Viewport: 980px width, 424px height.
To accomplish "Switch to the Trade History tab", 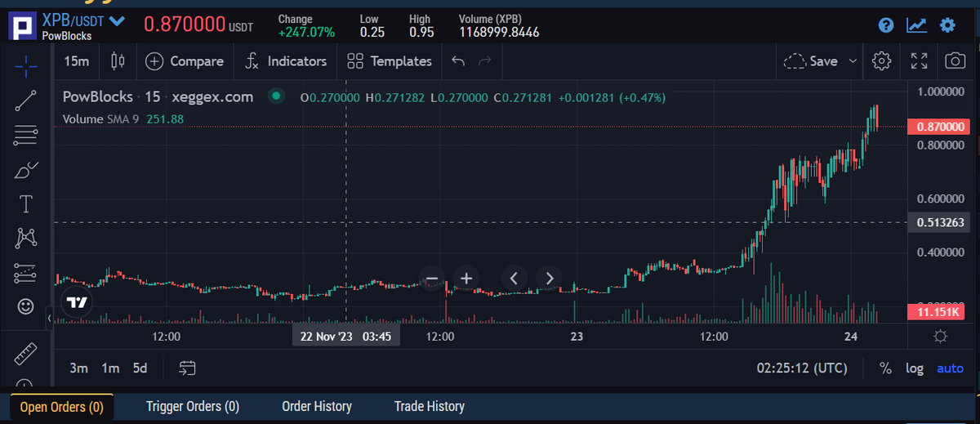I will tap(430, 407).
